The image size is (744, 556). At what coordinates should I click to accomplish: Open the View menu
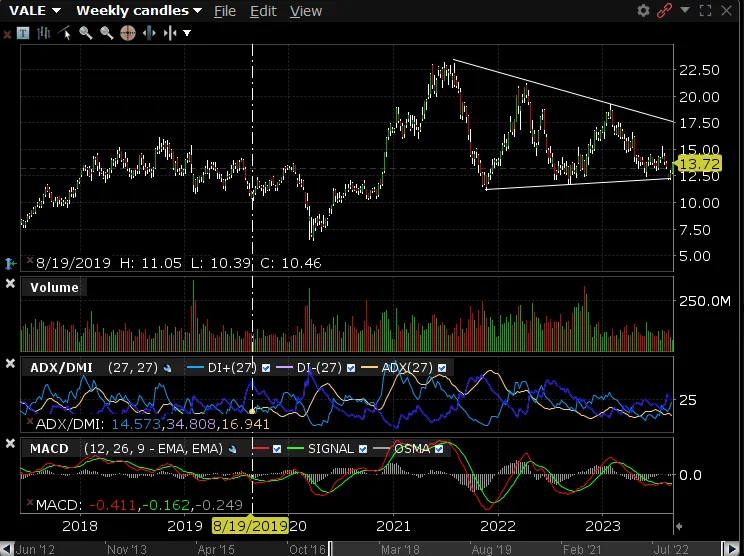pos(306,11)
